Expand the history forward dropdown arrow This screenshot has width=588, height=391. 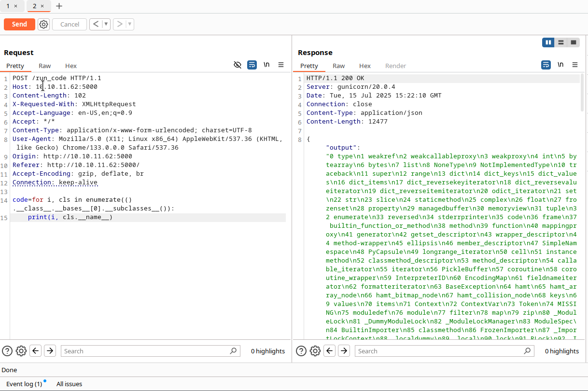click(x=130, y=24)
